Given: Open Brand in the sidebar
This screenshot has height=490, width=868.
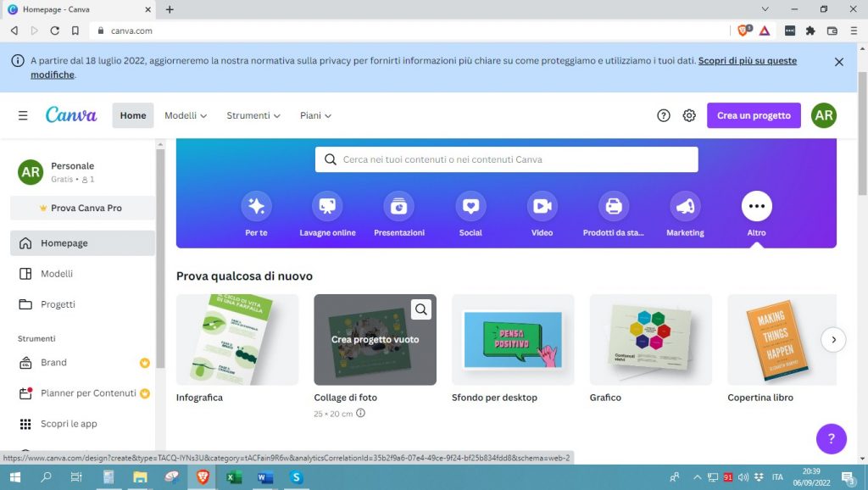Looking at the screenshot, I should pyautogui.click(x=53, y=362).
